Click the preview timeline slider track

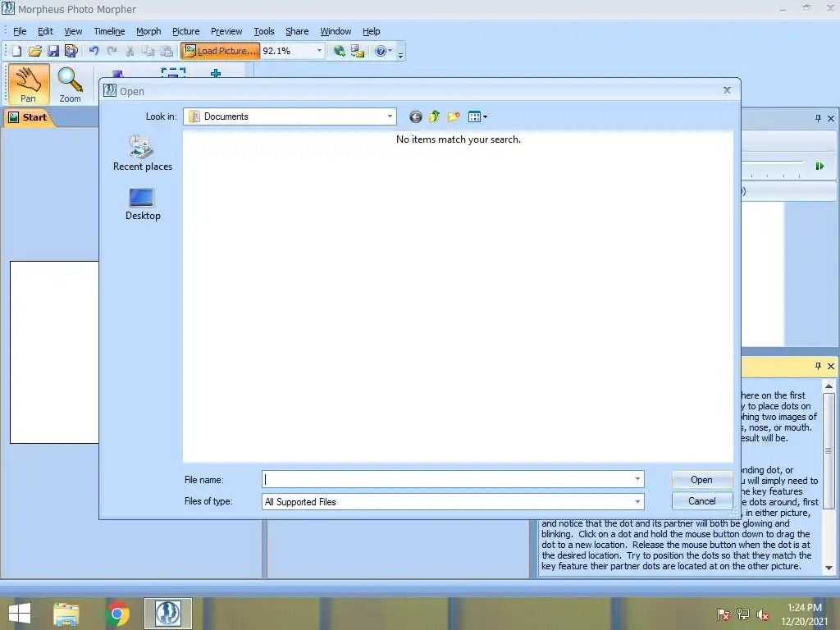tap(773, 162)
